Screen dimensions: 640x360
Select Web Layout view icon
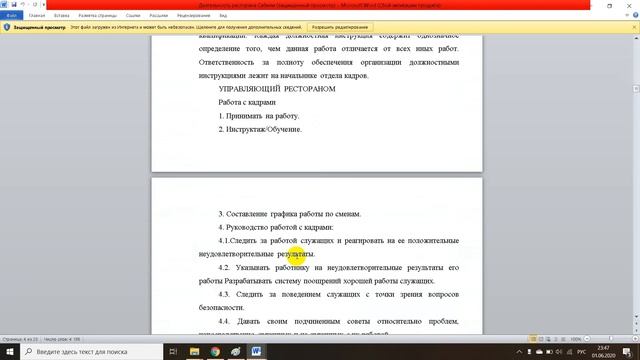click(x=548, y=339)
